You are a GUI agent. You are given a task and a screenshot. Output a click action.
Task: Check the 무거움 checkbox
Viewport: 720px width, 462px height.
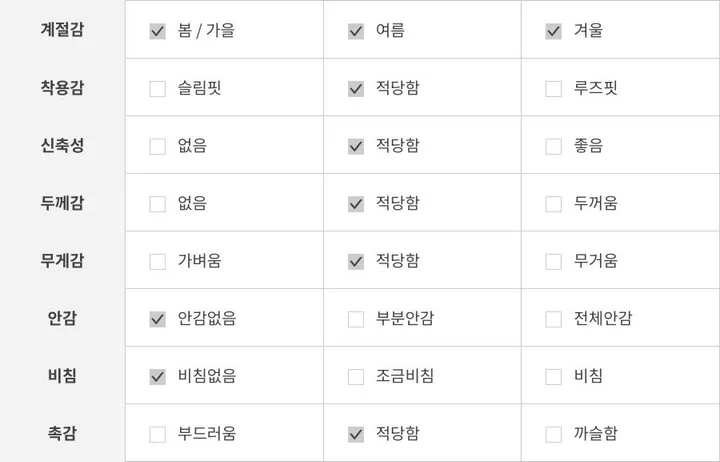tap(553, 262)
